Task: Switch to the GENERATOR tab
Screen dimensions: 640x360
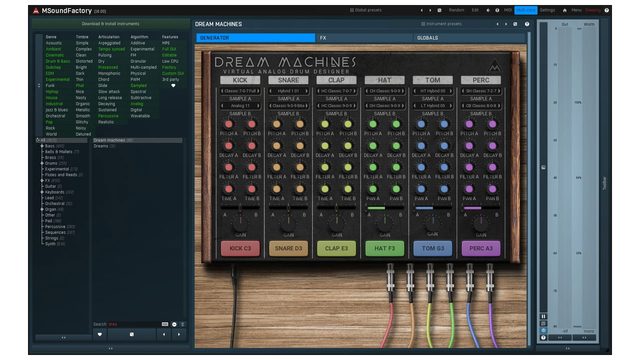Action: click(x=256, y=38)
